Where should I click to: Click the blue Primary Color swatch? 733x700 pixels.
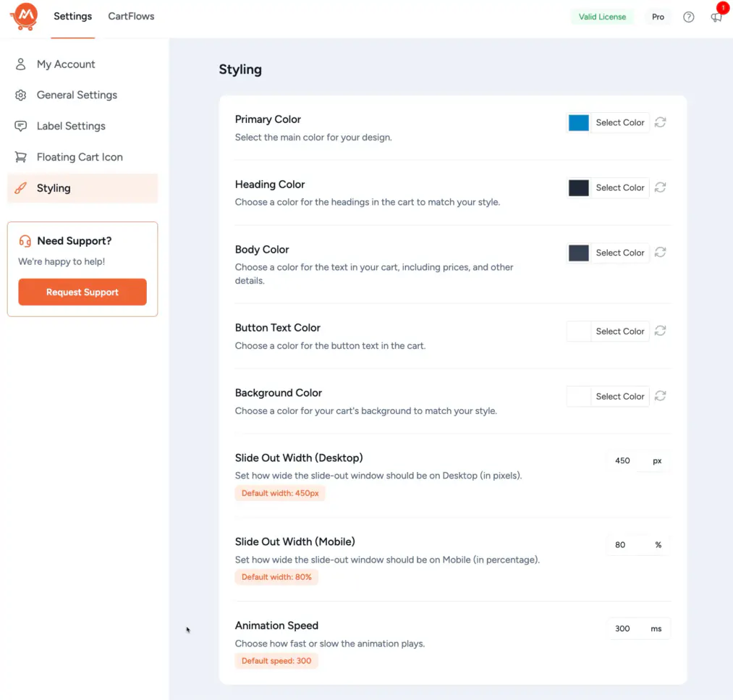pos(579,122)
